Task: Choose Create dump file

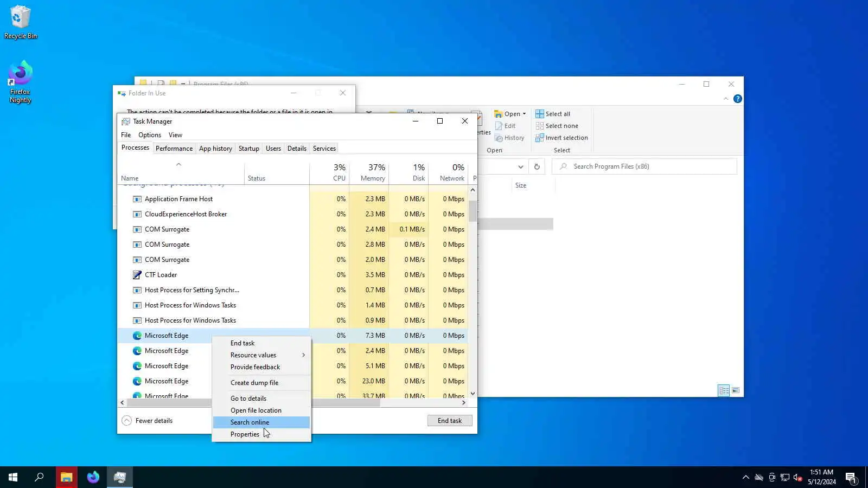Action: pos(261,383)
